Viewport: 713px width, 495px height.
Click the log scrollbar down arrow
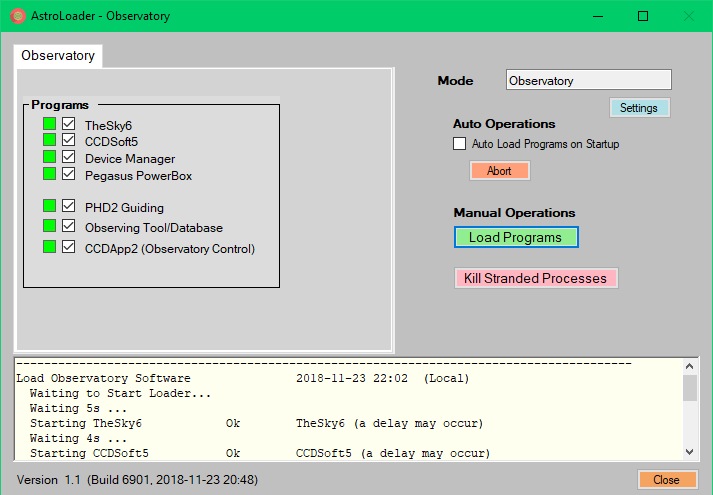[x=690, y=452]
